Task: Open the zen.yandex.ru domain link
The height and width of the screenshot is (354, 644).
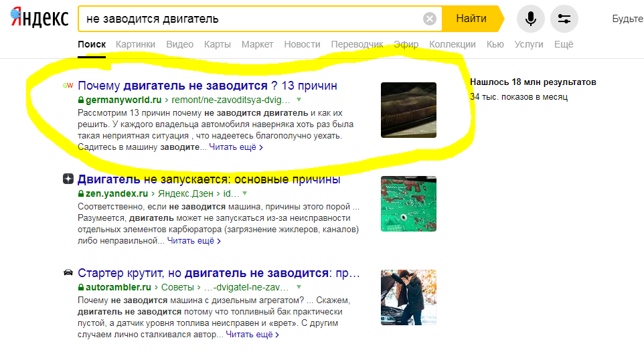Action: pos(116,193)
